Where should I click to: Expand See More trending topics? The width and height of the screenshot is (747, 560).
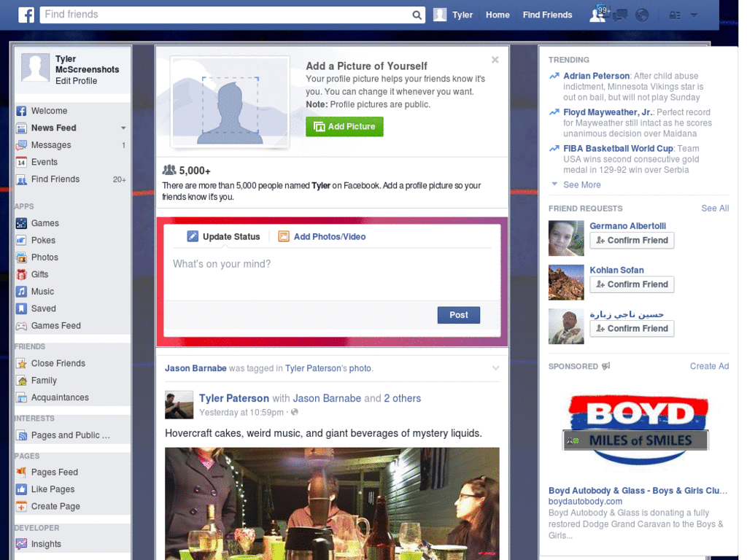tap(581, 184)
